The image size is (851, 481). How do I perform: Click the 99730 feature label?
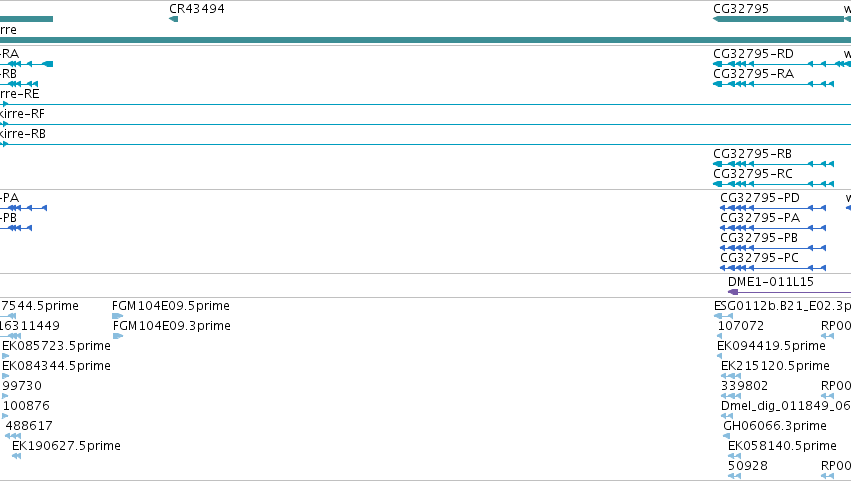pos(22,386)
